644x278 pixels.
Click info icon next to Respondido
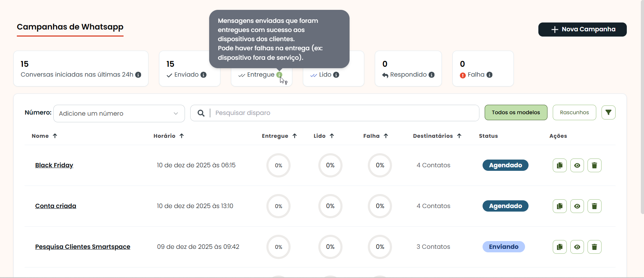[432, 75]
